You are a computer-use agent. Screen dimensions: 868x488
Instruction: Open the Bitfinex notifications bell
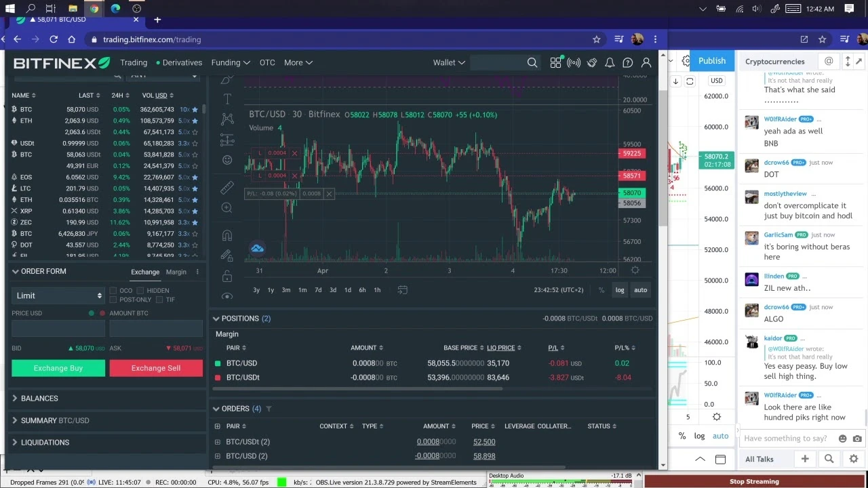610,62
